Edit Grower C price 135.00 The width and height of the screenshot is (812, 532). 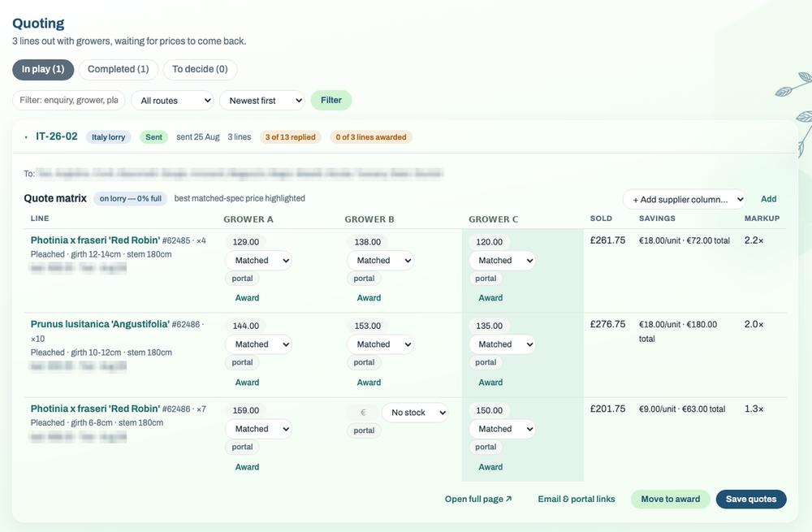point(490,326)
